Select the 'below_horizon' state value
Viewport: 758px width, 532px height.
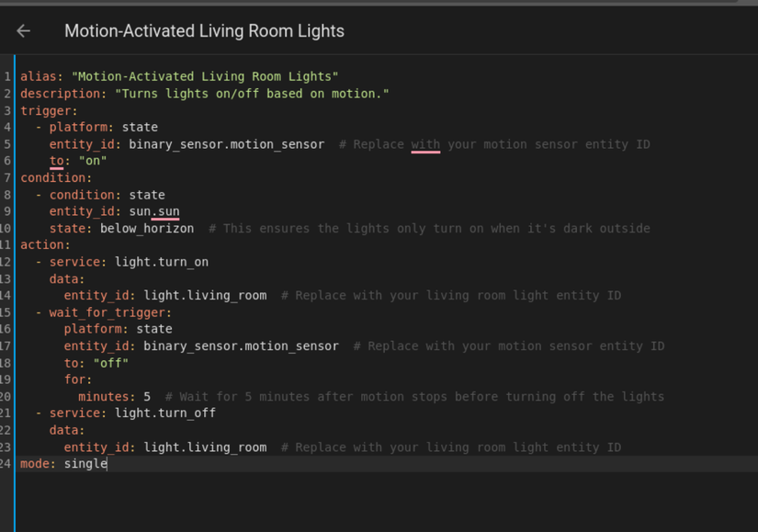point(144,228)
